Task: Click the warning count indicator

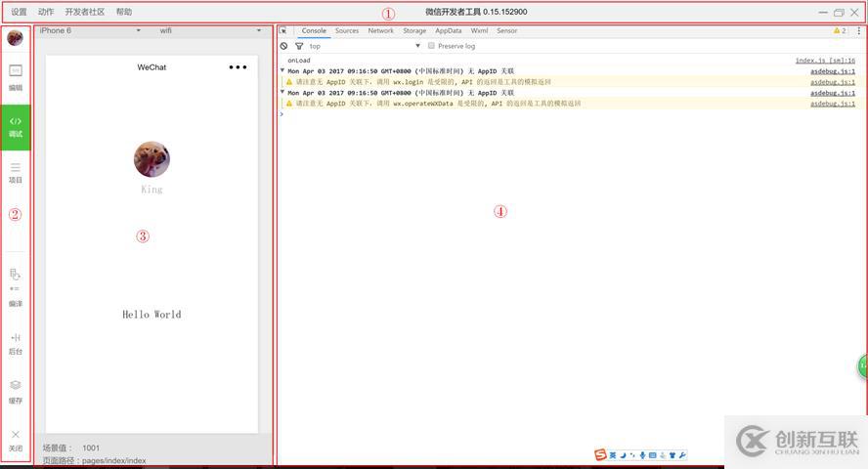Action: tap(840, 31)
